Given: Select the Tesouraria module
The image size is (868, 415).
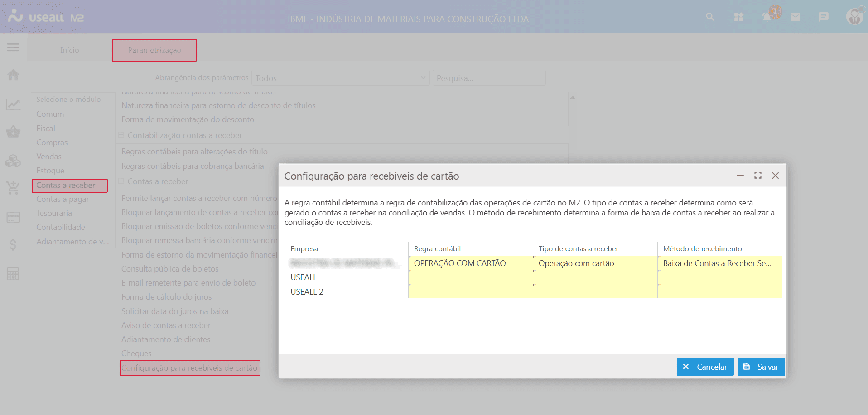Looking at the screenshot, I should coord(54,213).
